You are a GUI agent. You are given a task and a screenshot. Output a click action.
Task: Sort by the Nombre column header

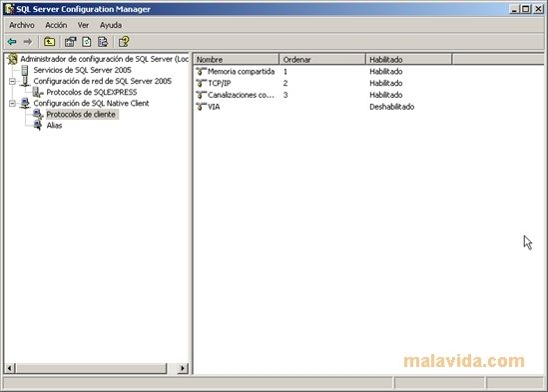[x=237, y=60]
